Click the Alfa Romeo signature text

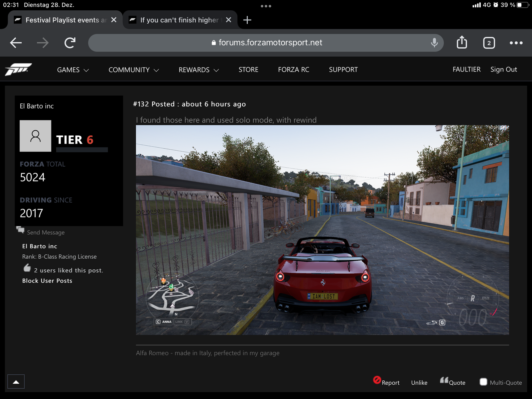208,353
